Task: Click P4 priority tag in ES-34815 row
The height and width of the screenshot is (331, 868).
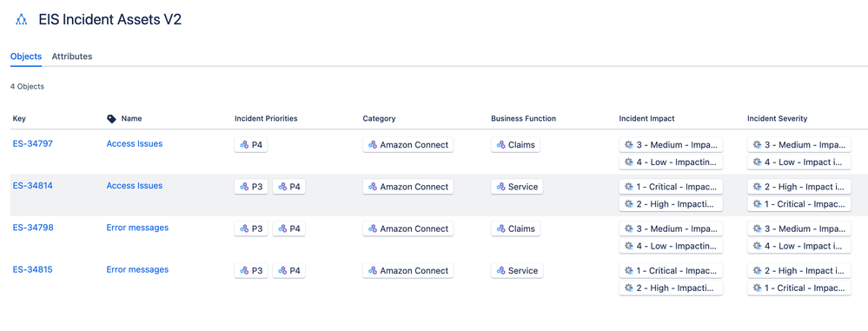Action: (289, 271)
